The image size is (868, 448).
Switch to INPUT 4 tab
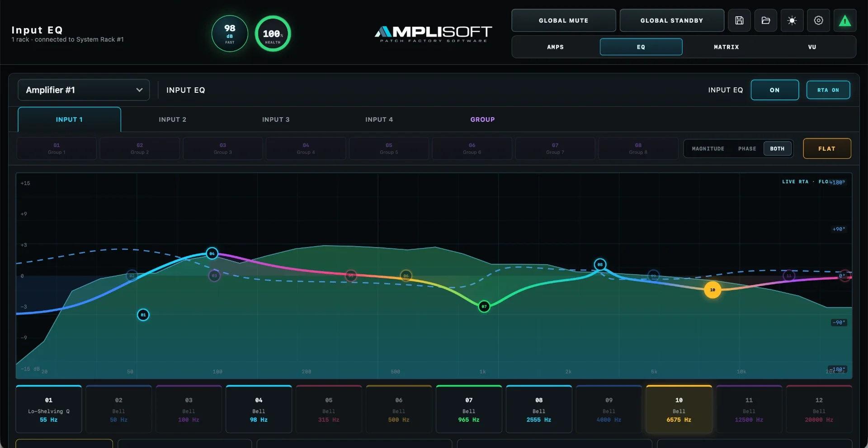(x=379, y=119)
